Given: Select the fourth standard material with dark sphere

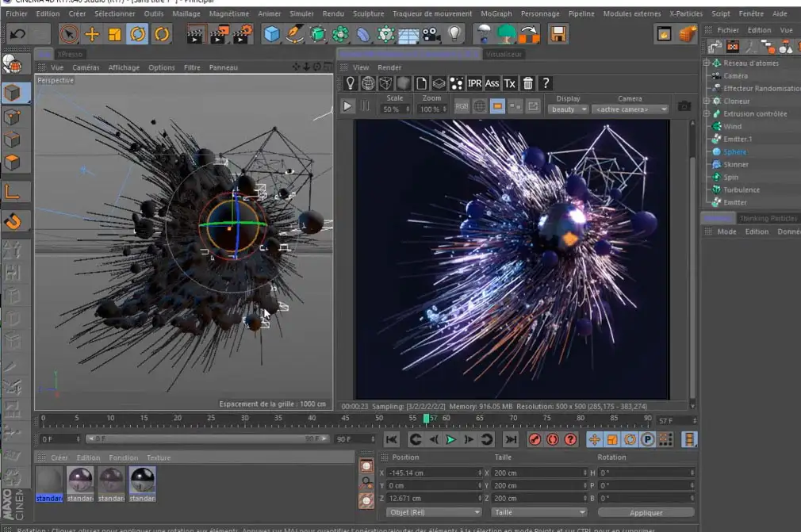Looking at the screenshot, I should point(143,484).
